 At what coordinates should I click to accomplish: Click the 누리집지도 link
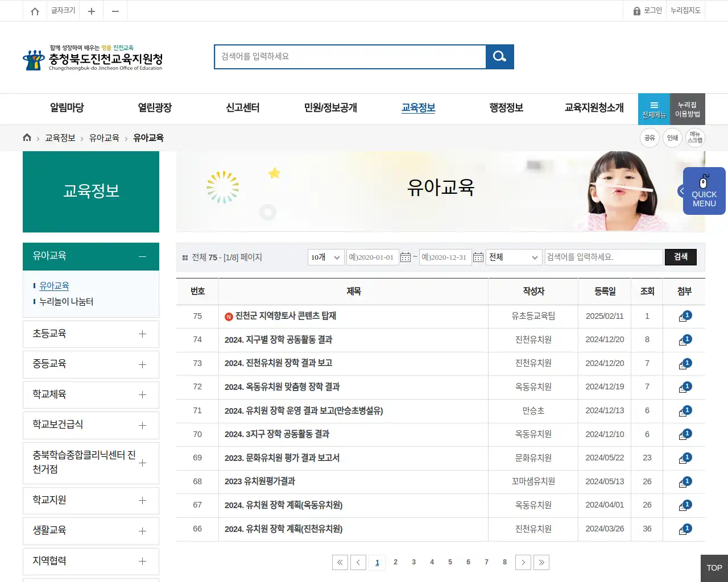coord(685,11)
